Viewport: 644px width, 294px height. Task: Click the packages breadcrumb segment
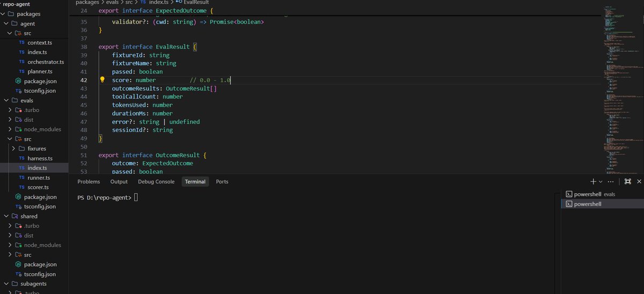87,3
